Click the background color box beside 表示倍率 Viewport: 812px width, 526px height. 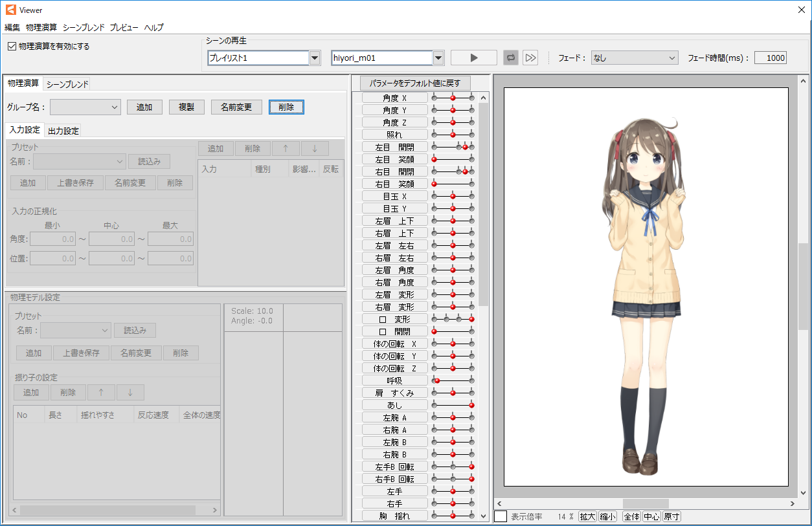(x=501, y=516)
